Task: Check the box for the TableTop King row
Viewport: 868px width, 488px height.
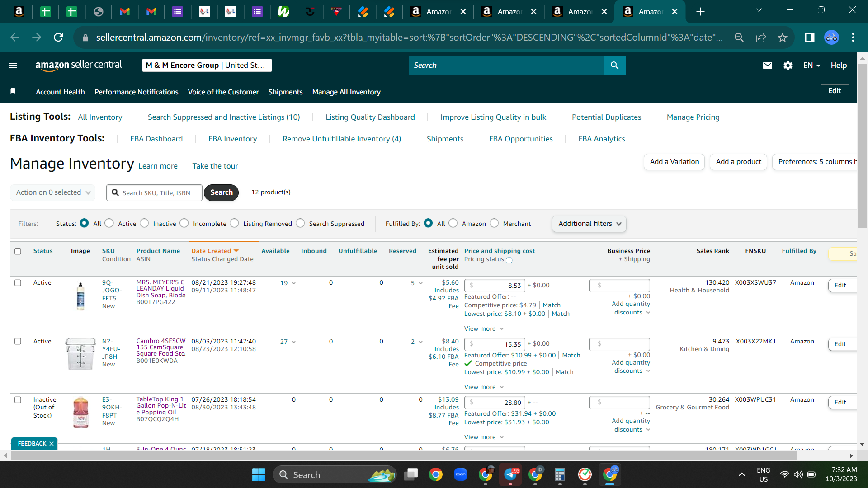Action: pyautogui.click(x=18, y=400)
